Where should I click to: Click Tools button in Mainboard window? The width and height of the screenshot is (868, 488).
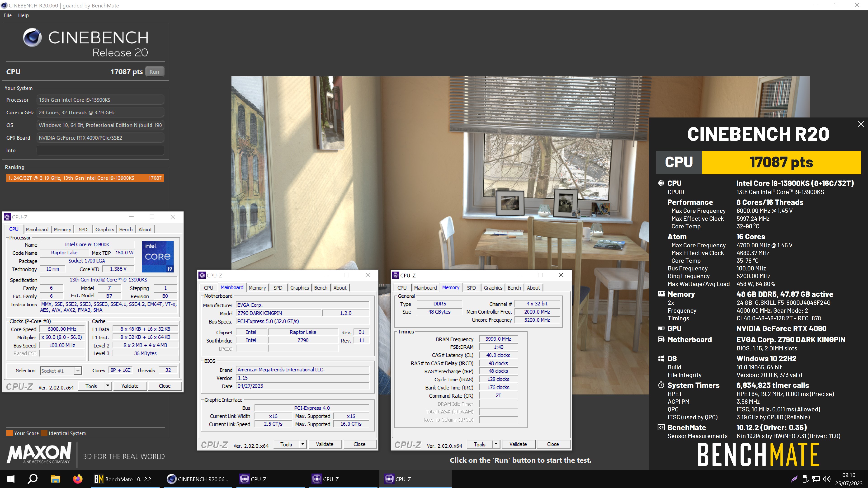pos(286,444)
